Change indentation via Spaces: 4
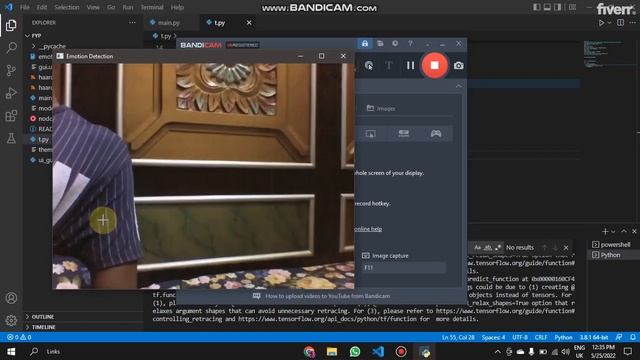Viewport: 640px width, 360px height. (x=493, y=337)
